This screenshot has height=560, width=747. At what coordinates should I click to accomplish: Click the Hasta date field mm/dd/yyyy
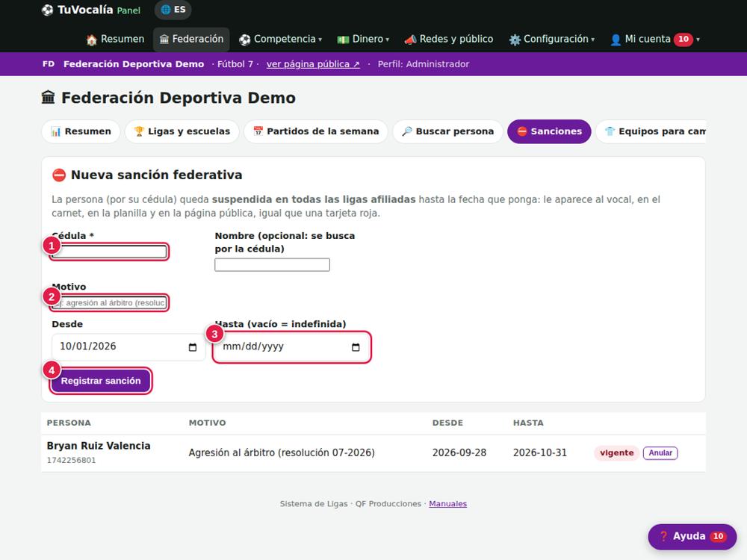point(291,347)
